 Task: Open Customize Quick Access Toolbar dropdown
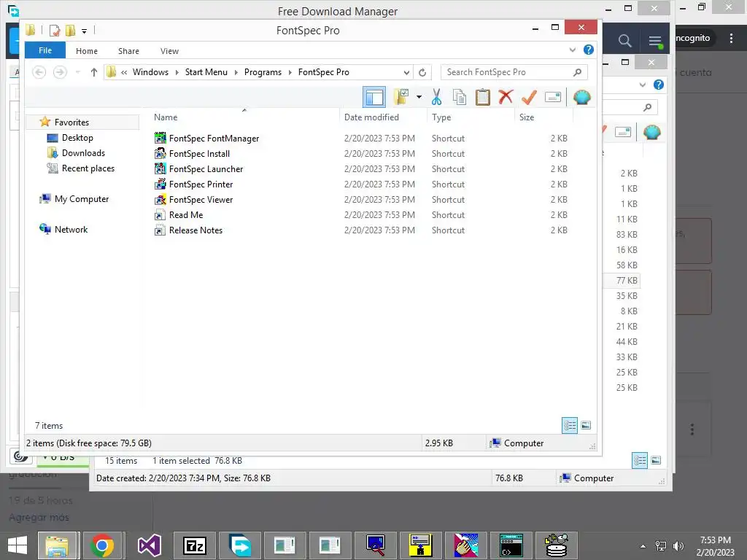[x=85, y=31]
